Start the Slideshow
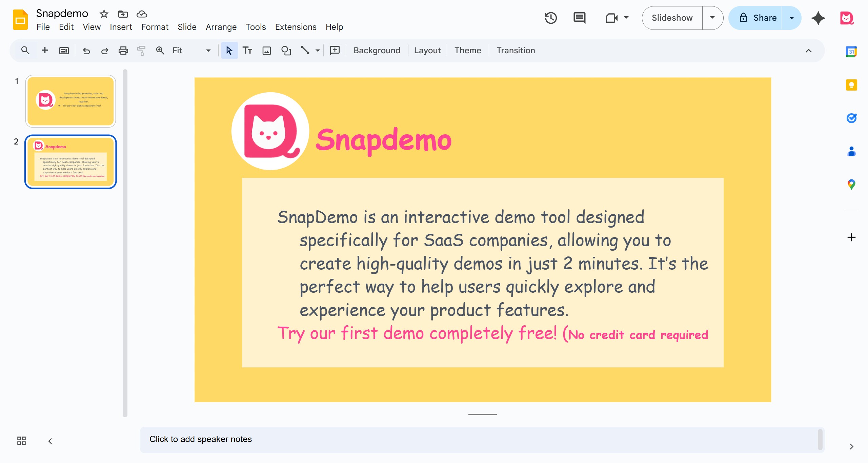Viewport: 868px width, 463px height. tap(672, 18)
